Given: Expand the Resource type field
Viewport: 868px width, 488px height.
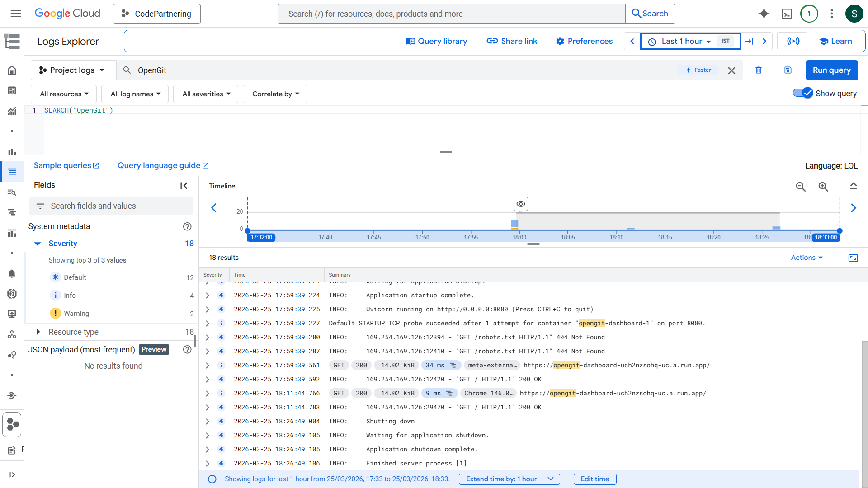Looking at the screenshot, I should click(x=38, y=332).
